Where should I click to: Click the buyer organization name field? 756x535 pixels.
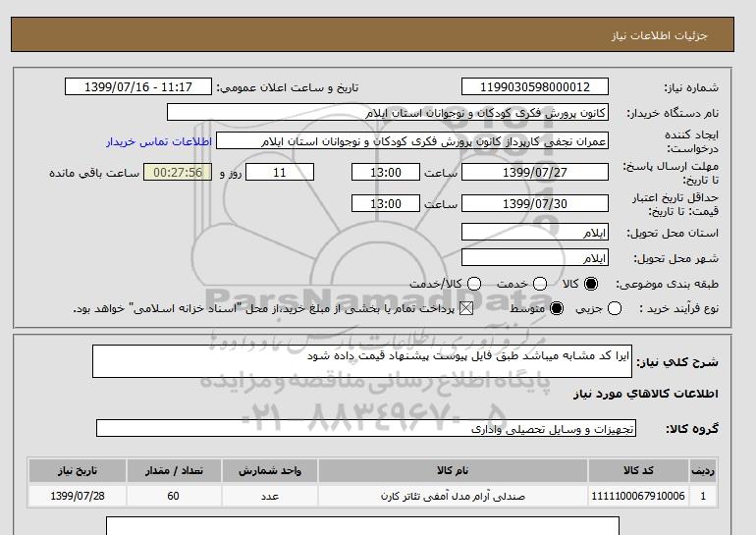pos(388,112)
